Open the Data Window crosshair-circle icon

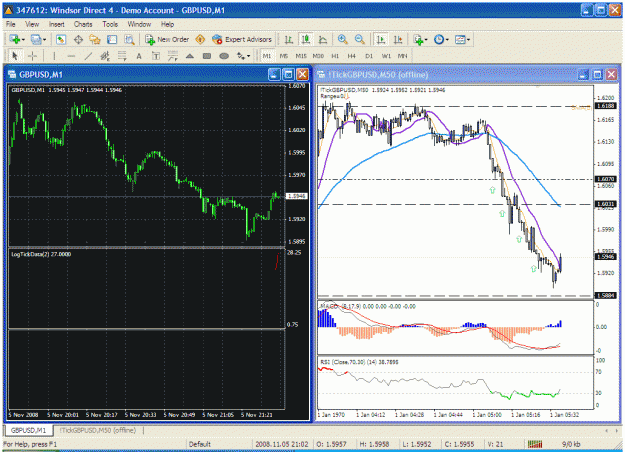pyautogui.click(x=78, y=39)
